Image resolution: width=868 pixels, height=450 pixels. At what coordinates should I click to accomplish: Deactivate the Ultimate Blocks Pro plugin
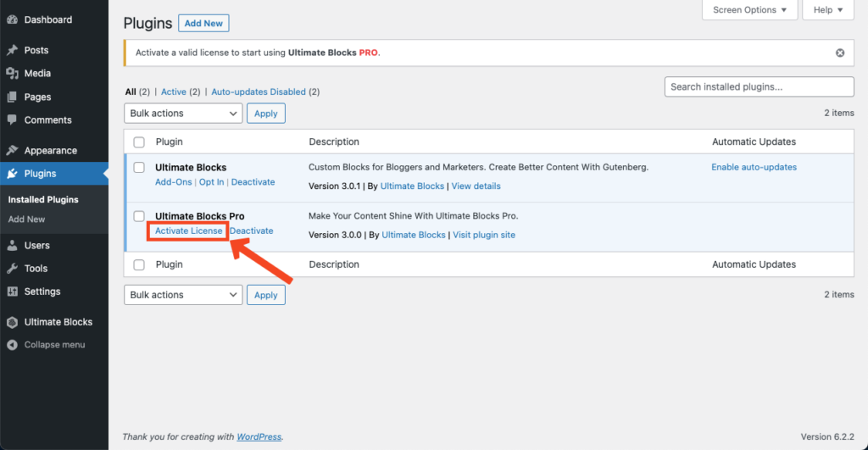click(251, 231)
